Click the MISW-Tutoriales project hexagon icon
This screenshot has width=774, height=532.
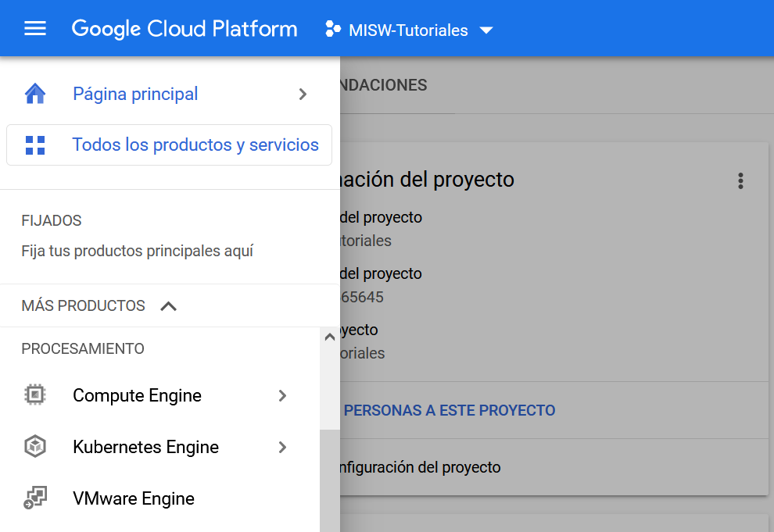[333, 29]
